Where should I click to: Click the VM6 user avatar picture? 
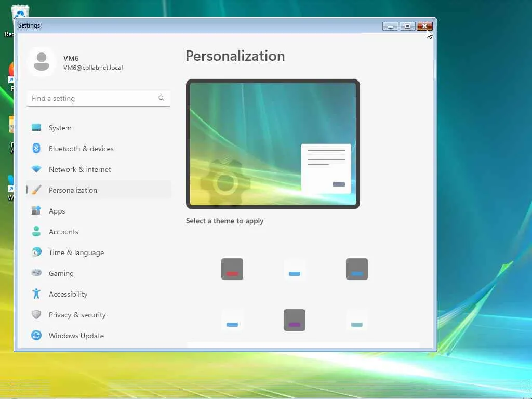click(x=42, y=62)
